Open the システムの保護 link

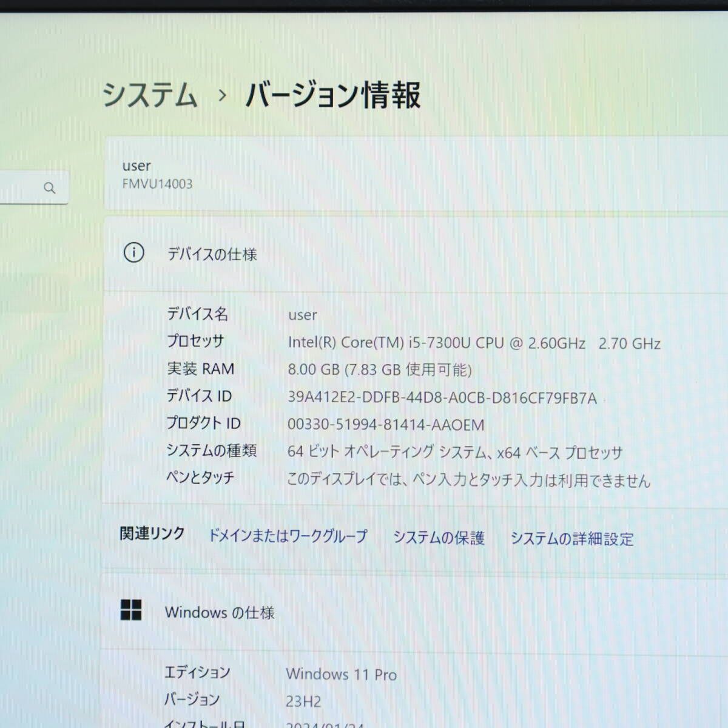point(439,538)
